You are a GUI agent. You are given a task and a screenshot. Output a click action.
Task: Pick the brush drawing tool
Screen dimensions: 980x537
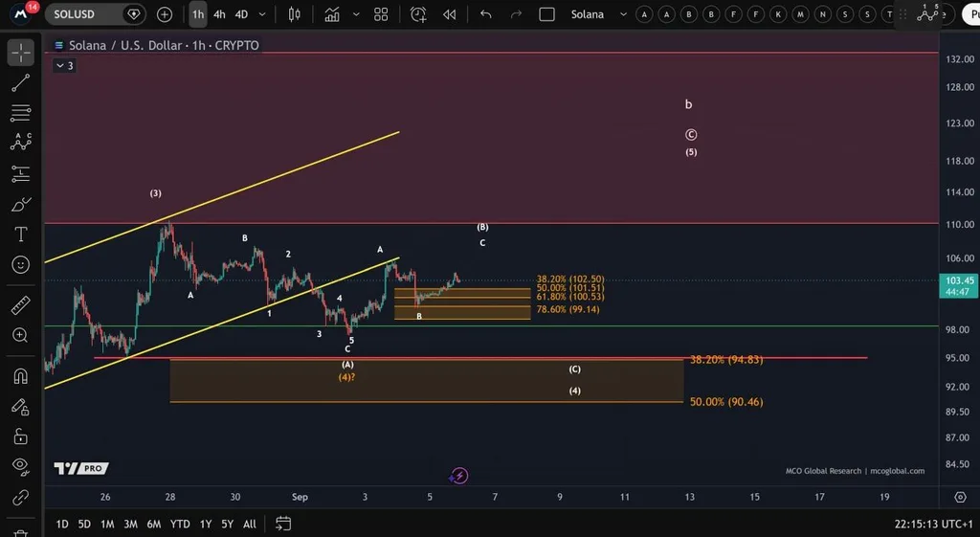[21, 204]
